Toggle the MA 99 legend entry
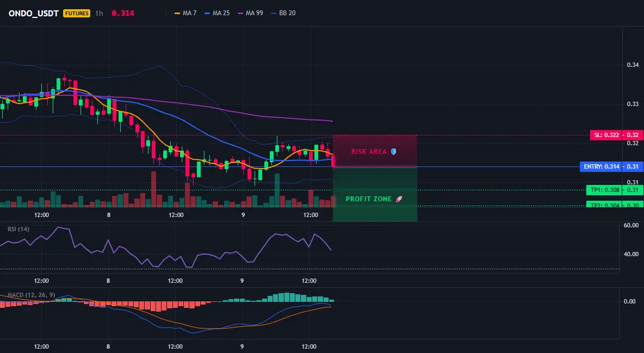Screen dimensions: 644x353 click(251, 13)
